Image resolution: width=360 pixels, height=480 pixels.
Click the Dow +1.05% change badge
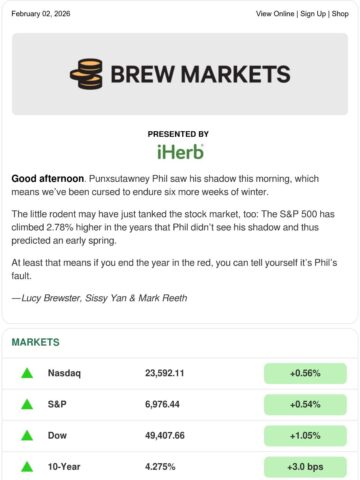point(305,436)
